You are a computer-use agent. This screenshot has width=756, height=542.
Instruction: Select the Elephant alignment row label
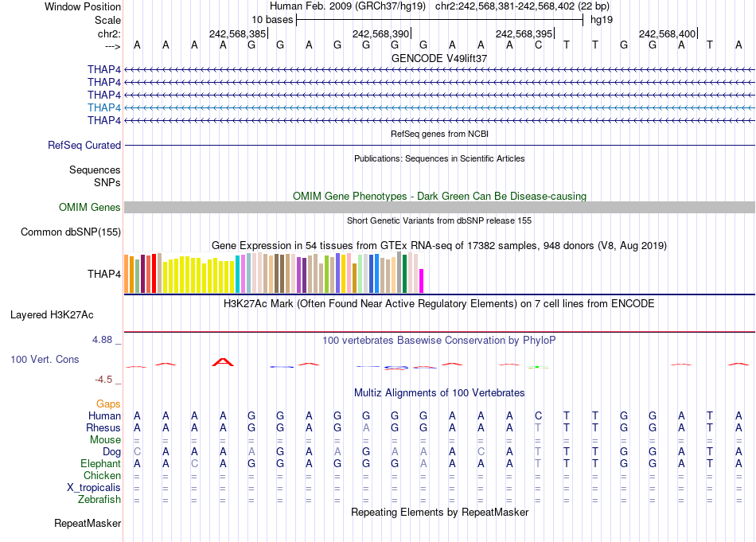pyautogui.click(x=100, y=464)
